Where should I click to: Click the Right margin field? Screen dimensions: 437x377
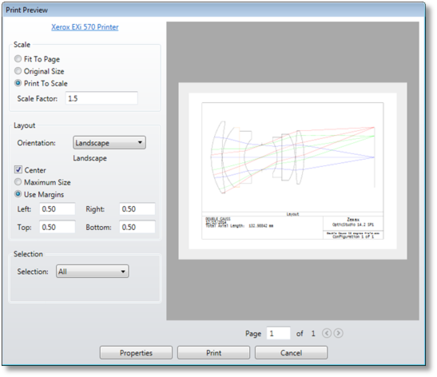pyautogui.click(x=137, y=209)
